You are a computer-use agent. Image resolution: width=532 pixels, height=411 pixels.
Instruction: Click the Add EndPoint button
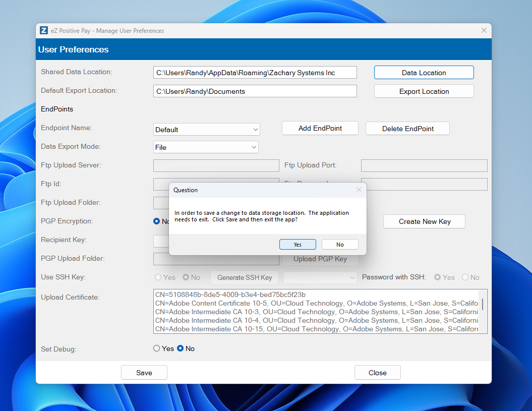point(320,128)
